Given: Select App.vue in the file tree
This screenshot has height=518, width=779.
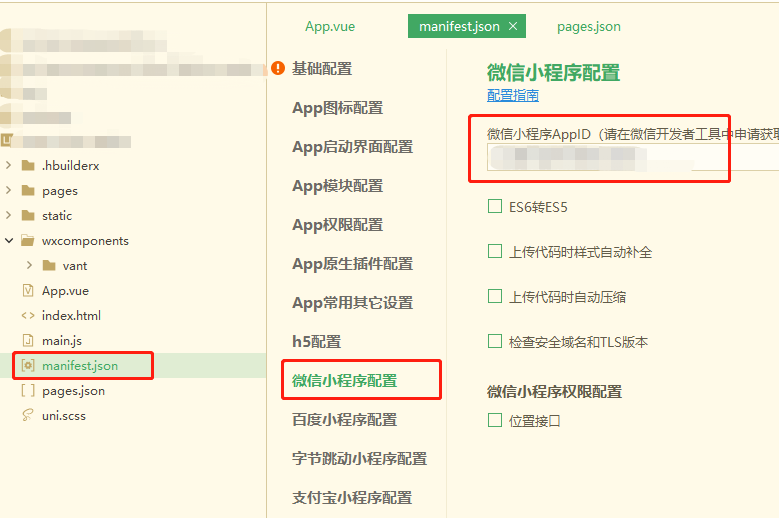Looking at the screenshot, I should [65, 291].
